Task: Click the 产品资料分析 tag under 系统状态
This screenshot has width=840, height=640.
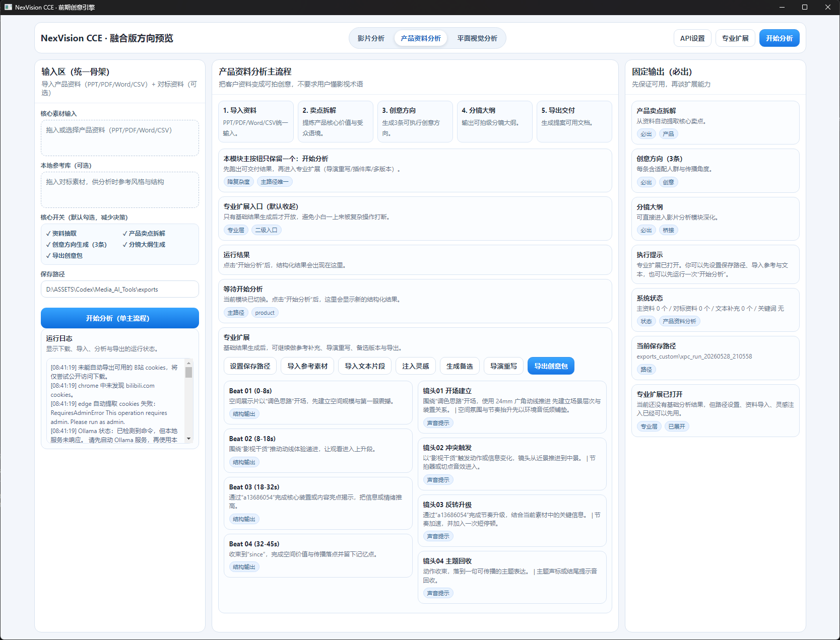Action: [679, 321]
